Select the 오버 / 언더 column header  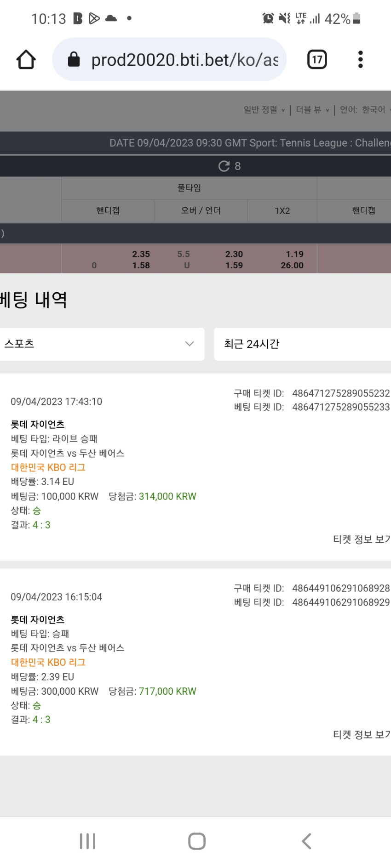[x=201, y=210]
